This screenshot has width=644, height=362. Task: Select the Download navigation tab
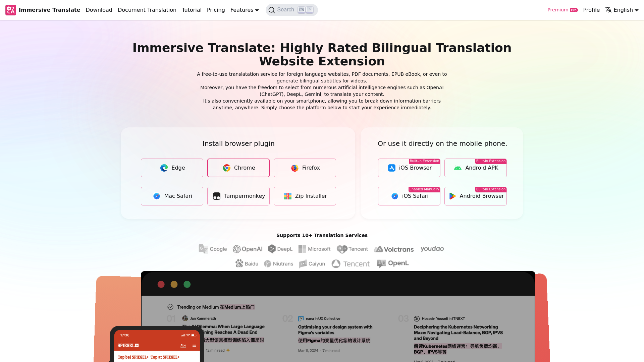(x=99, y=10)
